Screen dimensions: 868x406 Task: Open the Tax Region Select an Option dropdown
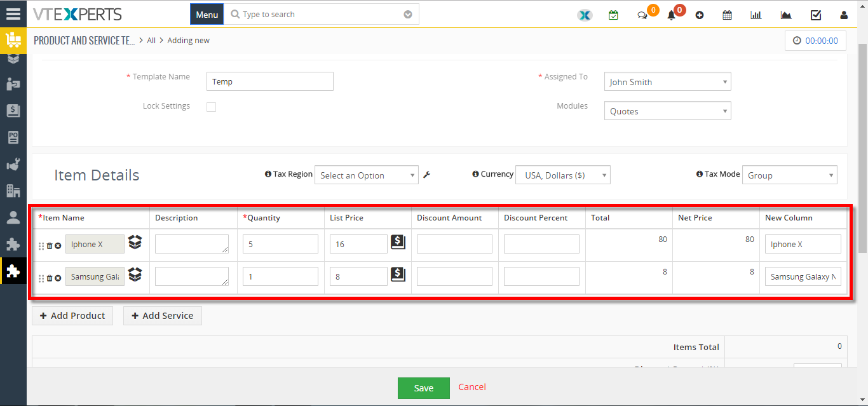(x=366, y=175)
